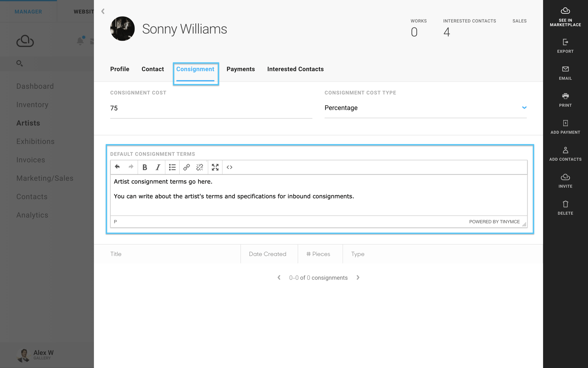Open Export from the right sidebar
The width and height of the screenshot is (588, 368).
565,46
